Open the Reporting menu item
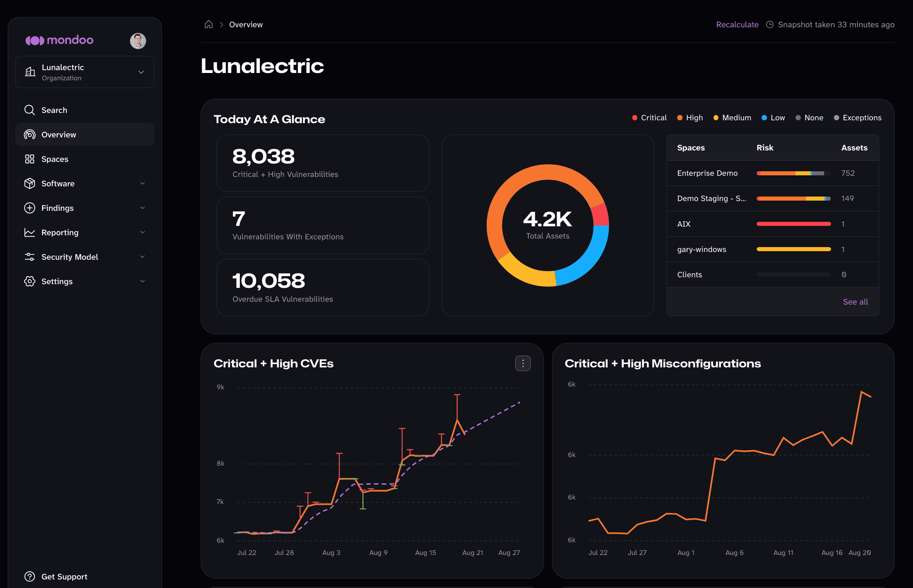The image size is (913, 588). coord(85,232)
